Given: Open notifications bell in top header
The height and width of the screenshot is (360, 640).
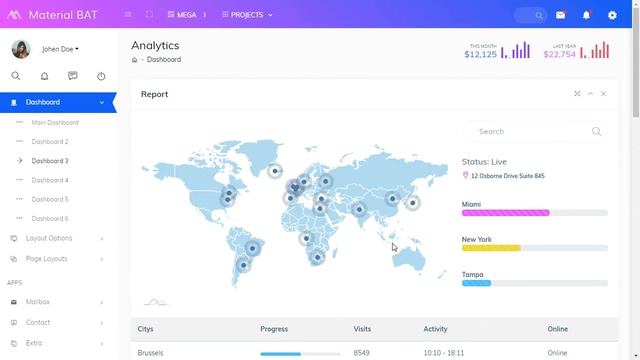Looking at the screenshot, I should pyautogui.click(x=586, y=15).
